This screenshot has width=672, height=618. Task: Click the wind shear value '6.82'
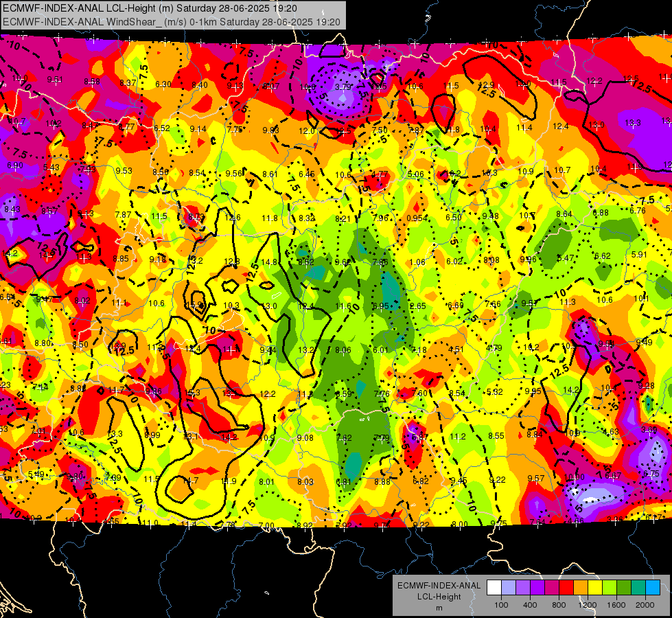[420, 481]
